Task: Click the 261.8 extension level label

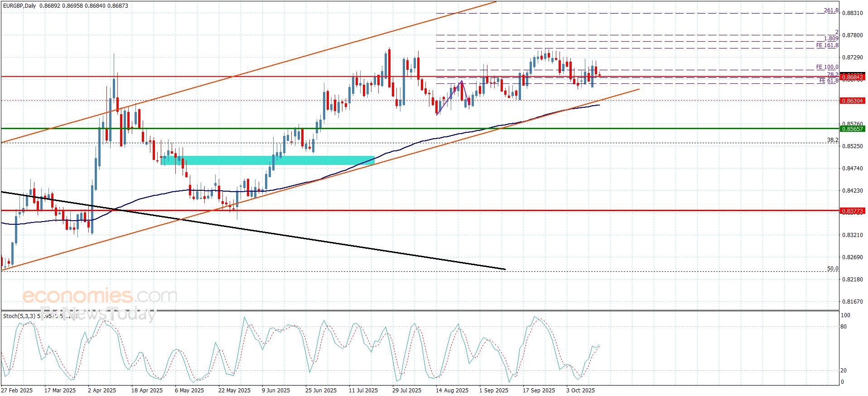Action: pos(831,10)
